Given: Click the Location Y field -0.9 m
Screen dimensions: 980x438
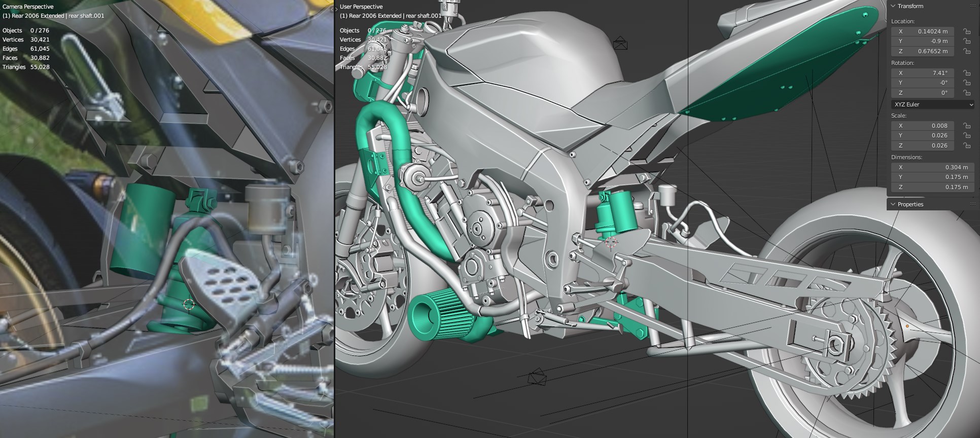Looking at the screenshot, I should pos(923,41).
